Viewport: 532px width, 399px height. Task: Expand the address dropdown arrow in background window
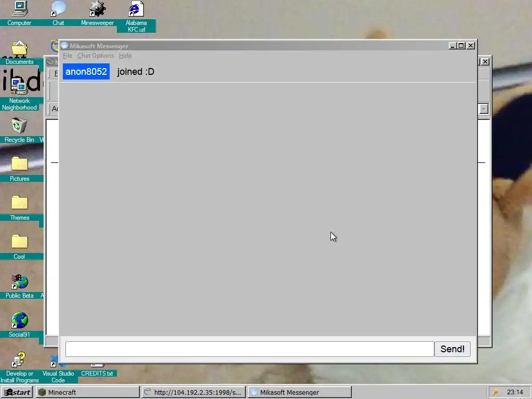[x=484, y=109]
